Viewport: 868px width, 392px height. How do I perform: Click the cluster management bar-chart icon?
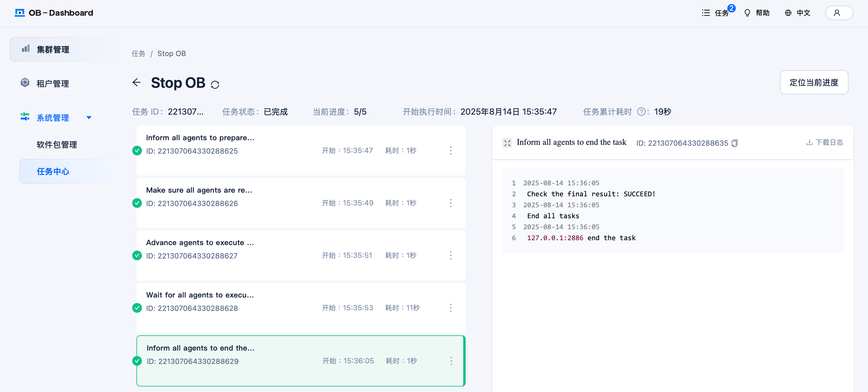26,49
